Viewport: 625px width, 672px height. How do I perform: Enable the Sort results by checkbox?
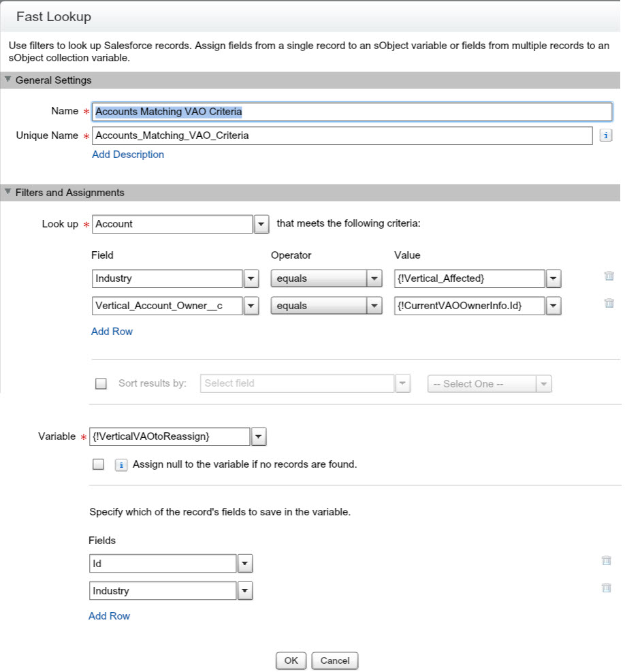[x=101, y=383]
